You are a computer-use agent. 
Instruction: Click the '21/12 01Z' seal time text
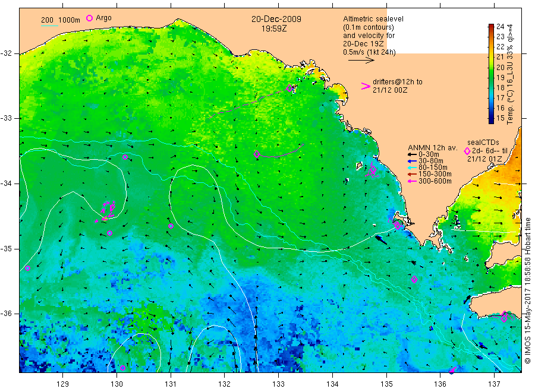(x=484, y=159)
